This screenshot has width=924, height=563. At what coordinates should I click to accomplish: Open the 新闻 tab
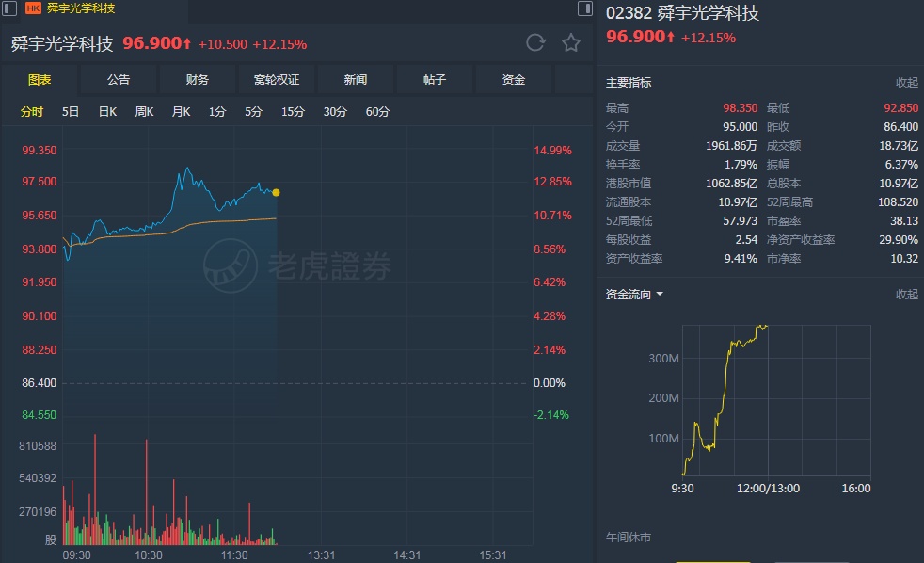point(356,80)
